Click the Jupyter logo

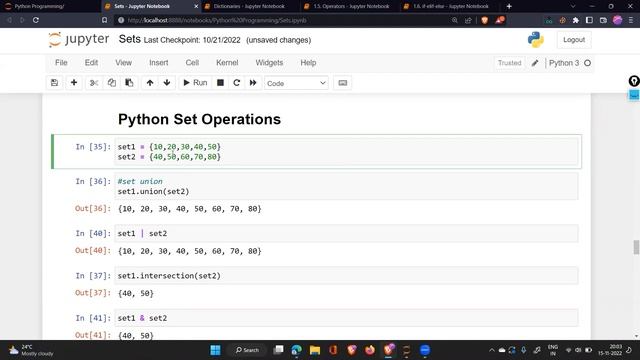pos(79,40)
